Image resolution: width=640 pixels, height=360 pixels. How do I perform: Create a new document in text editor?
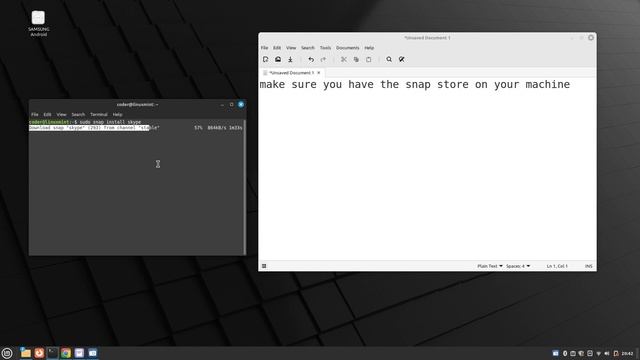[265, 60]
